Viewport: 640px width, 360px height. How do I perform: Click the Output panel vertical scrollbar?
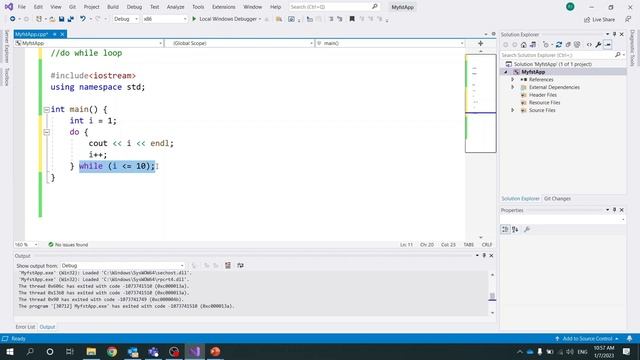pos(492,294)
